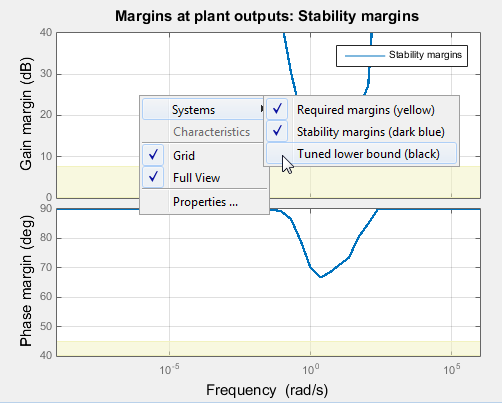
Task: Click the Characteristics menu entry
Action: pos(204,132)
